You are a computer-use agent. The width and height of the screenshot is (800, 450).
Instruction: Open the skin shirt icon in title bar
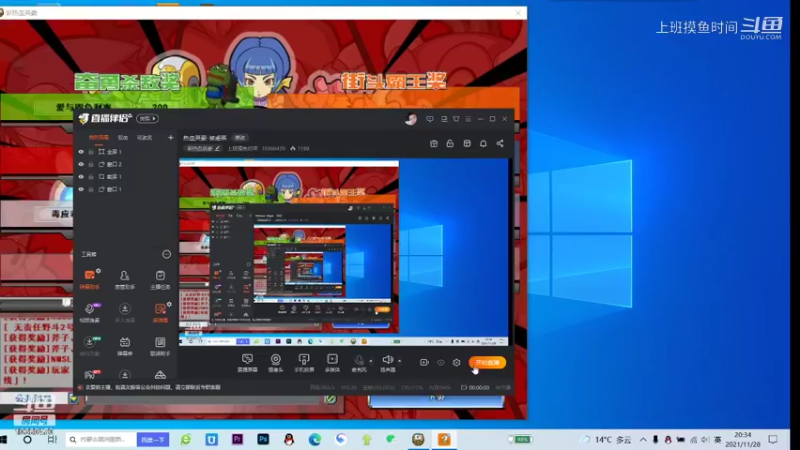coord(456,119)
